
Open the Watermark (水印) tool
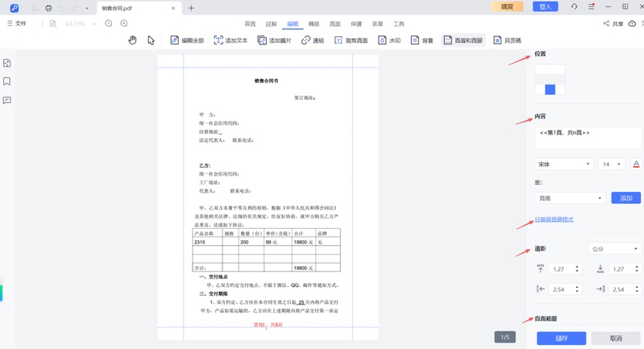tap(389, 40)
